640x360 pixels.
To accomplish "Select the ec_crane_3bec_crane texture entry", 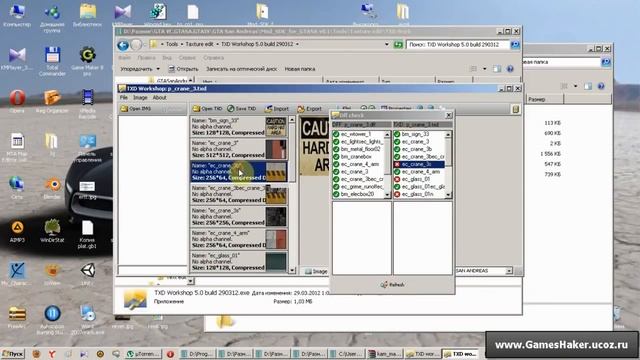I will click(x=239, y=194).
